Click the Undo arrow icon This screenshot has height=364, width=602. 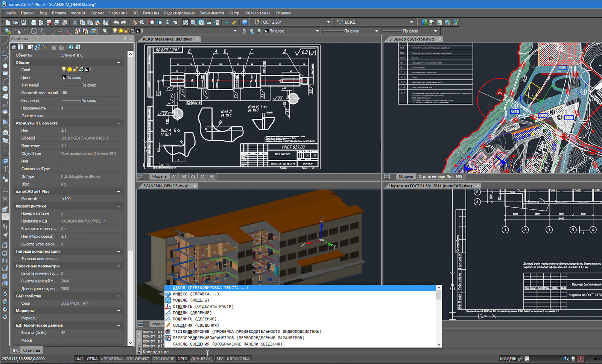pos(116,23)
